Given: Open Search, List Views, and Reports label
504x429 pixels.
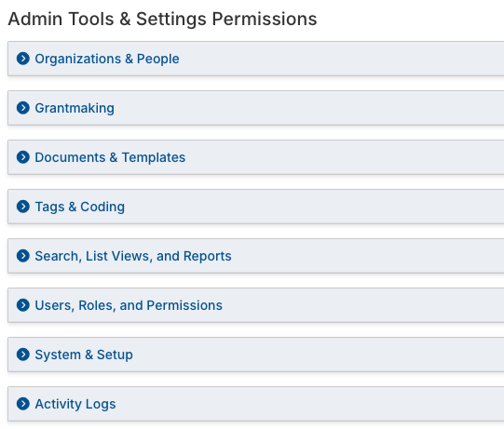Looking at the screenshot, I should 133,256.
